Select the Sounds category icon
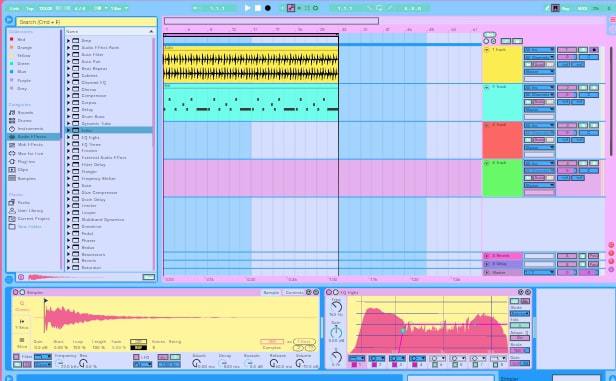 pyautogui.click(x=12, y=112)
